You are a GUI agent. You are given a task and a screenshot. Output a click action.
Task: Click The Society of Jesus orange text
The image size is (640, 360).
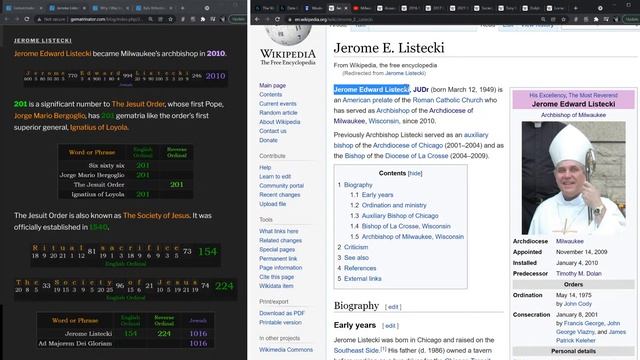coord(156,216)
